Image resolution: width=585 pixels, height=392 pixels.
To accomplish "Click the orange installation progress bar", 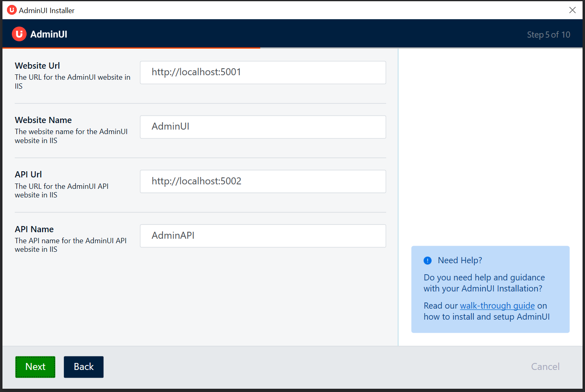I will point(131,48).
